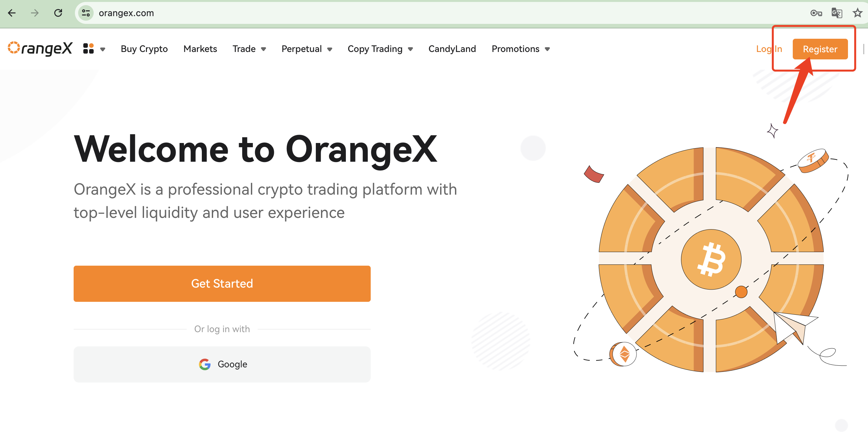The image size is (868, 439).
Task: Click the OrangeX logo
Action: click(x=40, y=48)
